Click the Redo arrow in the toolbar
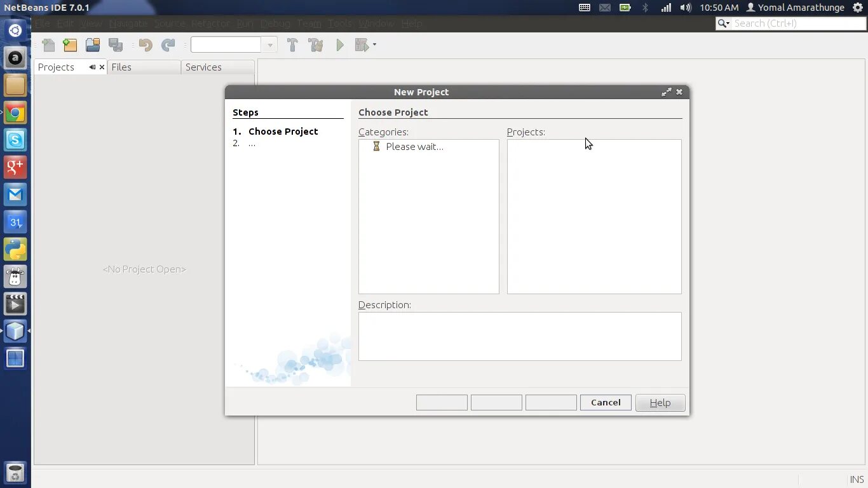Viewport: 868px width, 488px height. 168,45
